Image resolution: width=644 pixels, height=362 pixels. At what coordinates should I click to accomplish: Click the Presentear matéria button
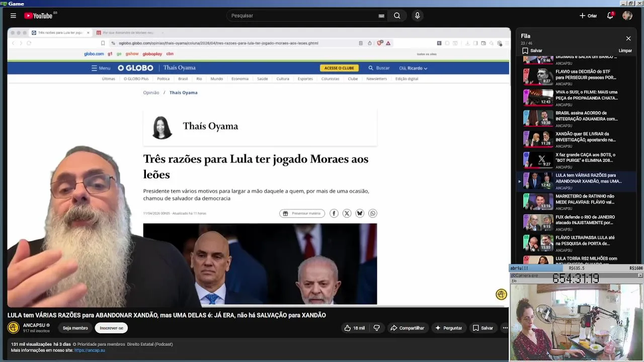pyautogui.click(x=302, y=213)
